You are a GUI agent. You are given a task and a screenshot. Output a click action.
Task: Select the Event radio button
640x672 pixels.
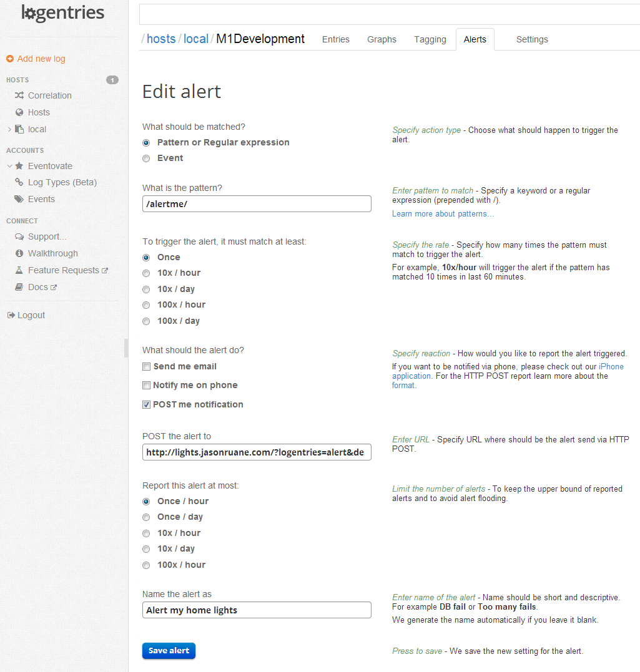pyautogui.click(x=146, y=158)
